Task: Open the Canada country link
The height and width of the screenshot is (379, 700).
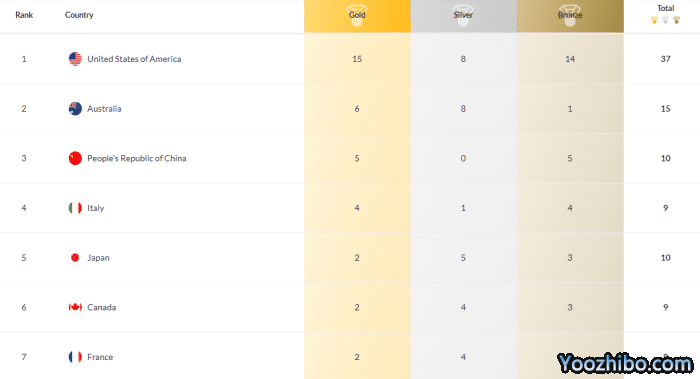Action: click(x=101, y=307)
